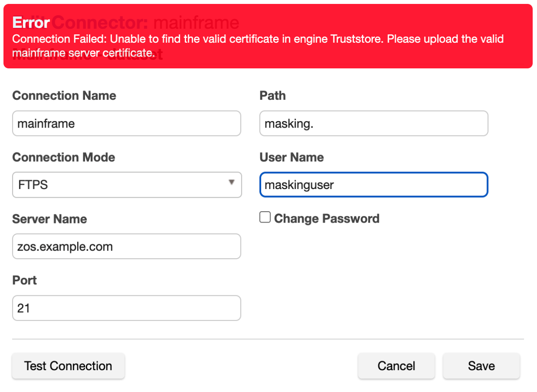The image size is (537, 392).
Task: Focus the Port field showing 21
Action: (x=126, y=308)
